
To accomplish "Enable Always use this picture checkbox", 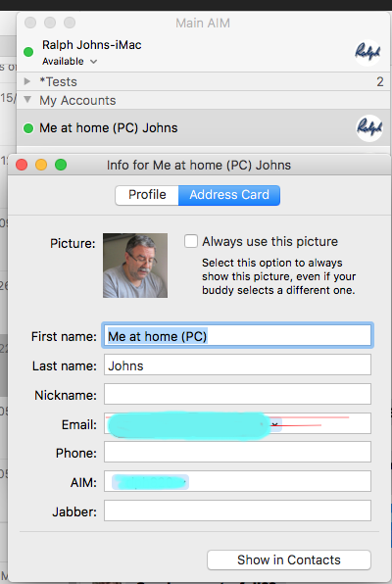I will [x=191, y=241].
